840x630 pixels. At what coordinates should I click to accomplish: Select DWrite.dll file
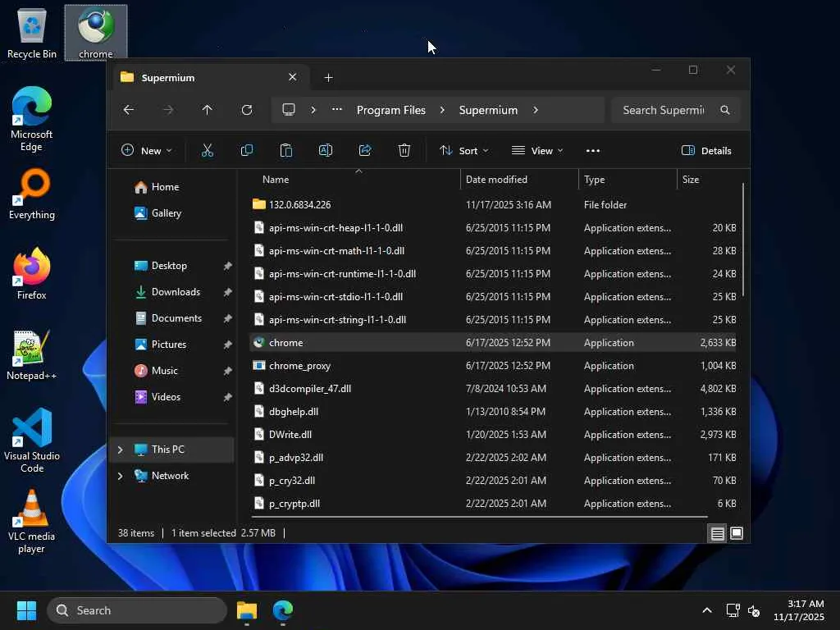(x=493, y=435)
